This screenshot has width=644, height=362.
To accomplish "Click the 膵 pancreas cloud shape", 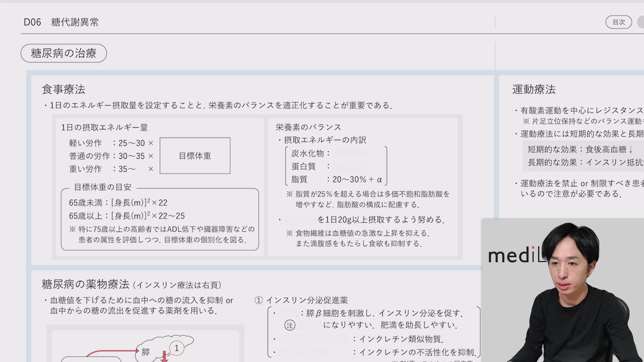I will (x=146, y=352).
